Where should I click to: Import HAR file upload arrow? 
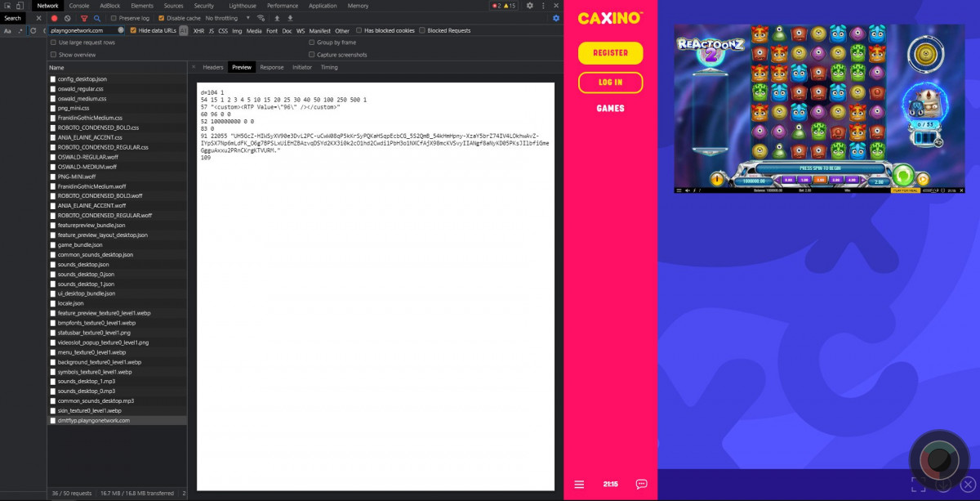click(x=277, y=18)
